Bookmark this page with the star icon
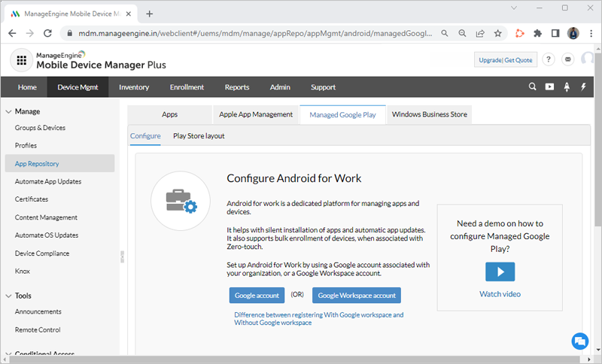 point(497,34)
